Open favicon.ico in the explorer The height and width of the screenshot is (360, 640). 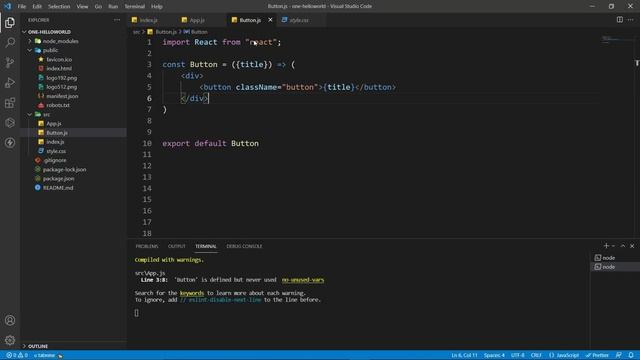pos(59,60)
